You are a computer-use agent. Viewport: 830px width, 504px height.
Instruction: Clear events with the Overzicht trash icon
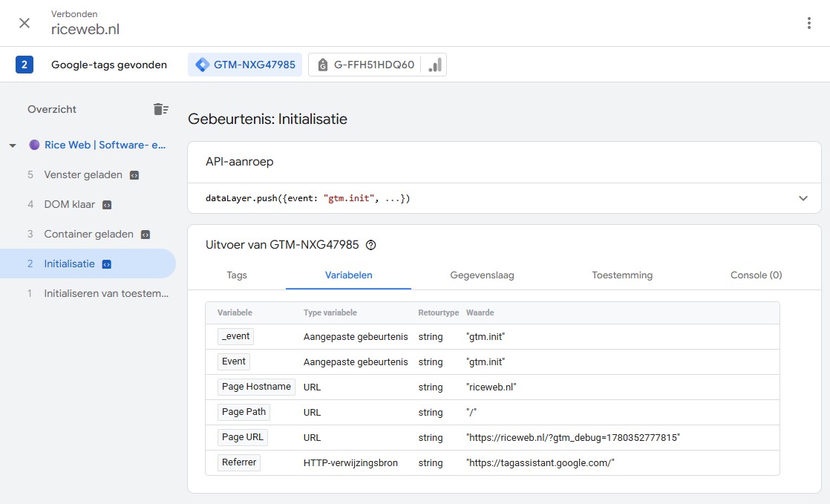pyautogui.click(x=161, y=109)
